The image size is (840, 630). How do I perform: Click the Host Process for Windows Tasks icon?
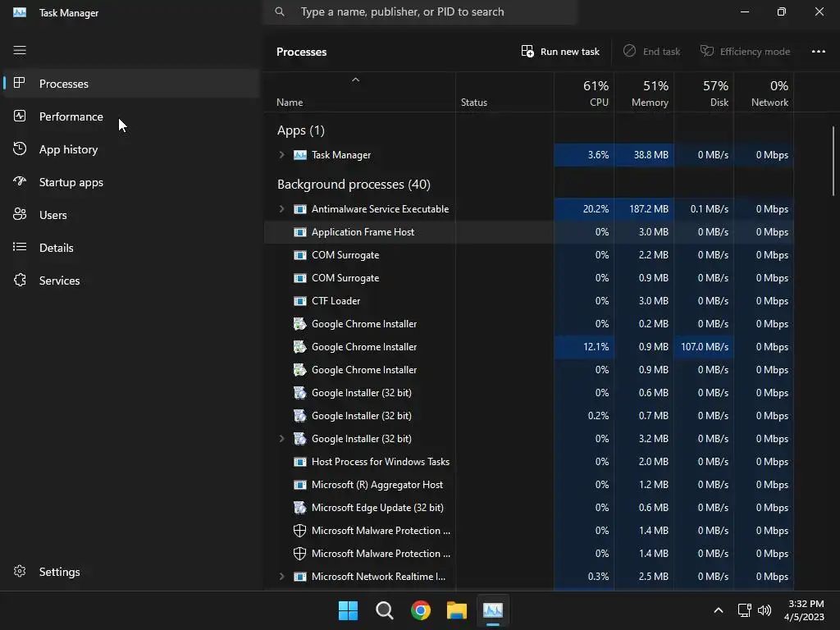click(x=300, y=461)
